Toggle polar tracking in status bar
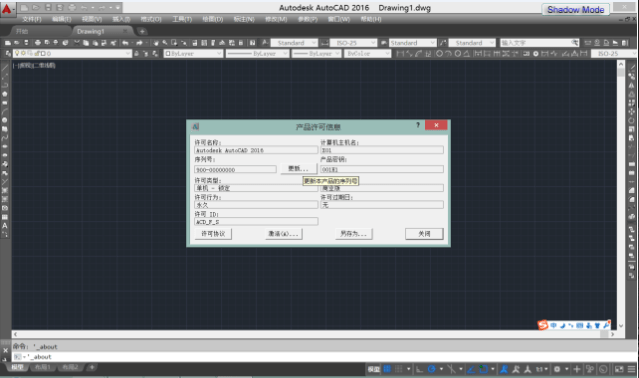The image size is (639, 378). point(432,369)
